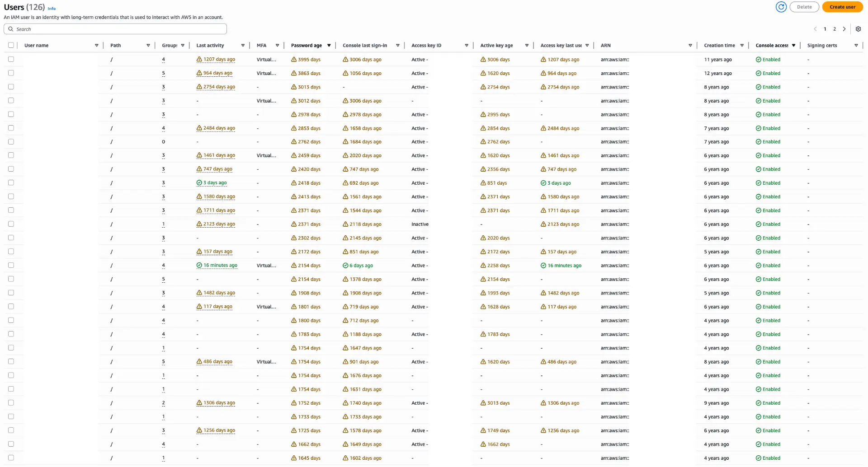The height and width of the screenshot is (467, 868).
Task: Click warning icon beside 1207 days ago last activity
Action: [199, 60]
